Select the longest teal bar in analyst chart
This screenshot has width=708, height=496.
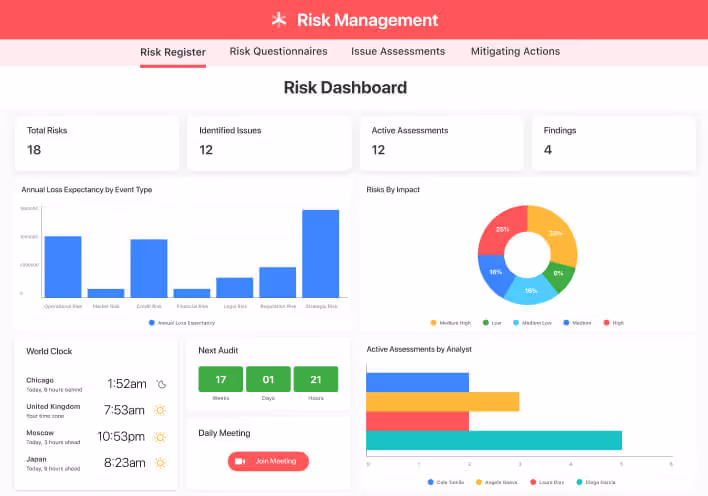tap(494, 440)
